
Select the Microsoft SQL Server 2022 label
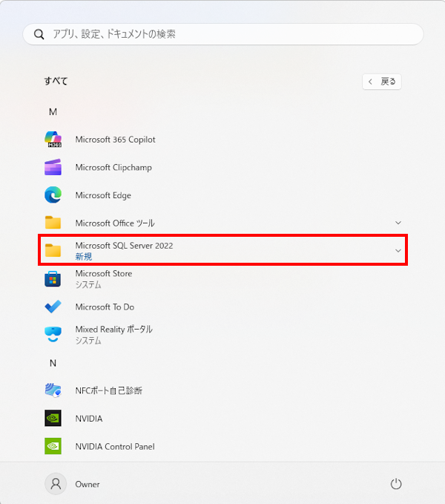click(x=124, y=246)
